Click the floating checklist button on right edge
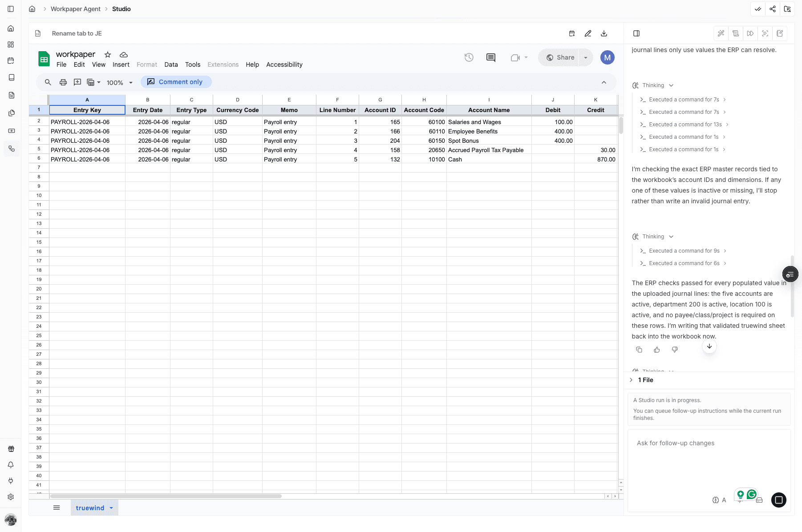 790,275
